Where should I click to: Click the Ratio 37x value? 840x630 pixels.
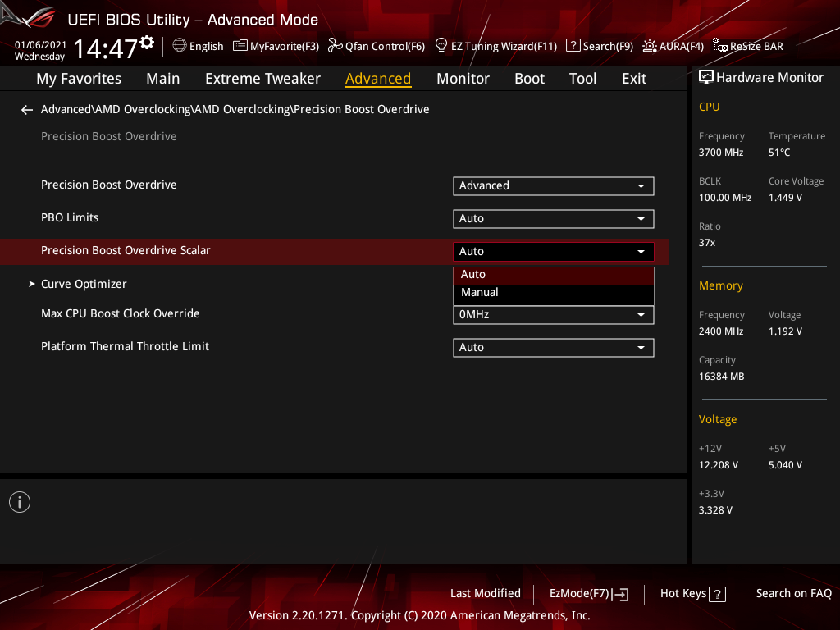pos(706,243)
